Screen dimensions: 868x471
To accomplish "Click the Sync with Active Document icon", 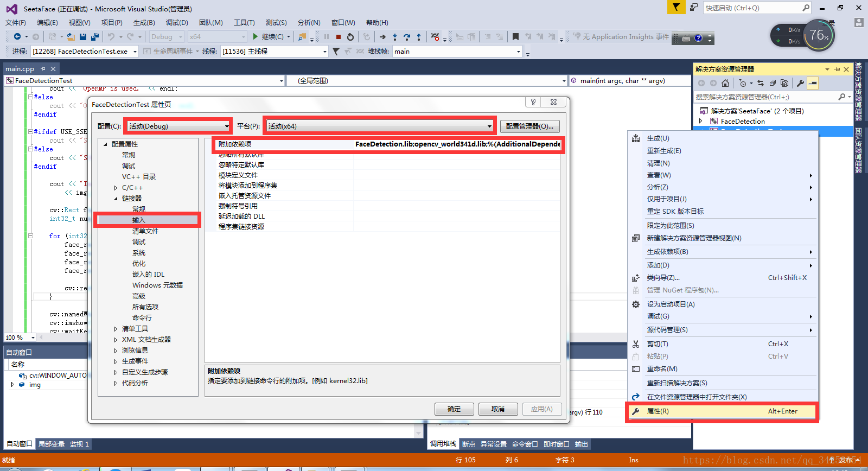I will (x=761, y=83).
